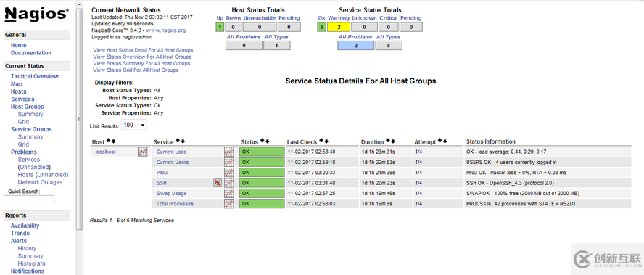
Task: Open graph icon for PING service
Action: pos(228,173)
